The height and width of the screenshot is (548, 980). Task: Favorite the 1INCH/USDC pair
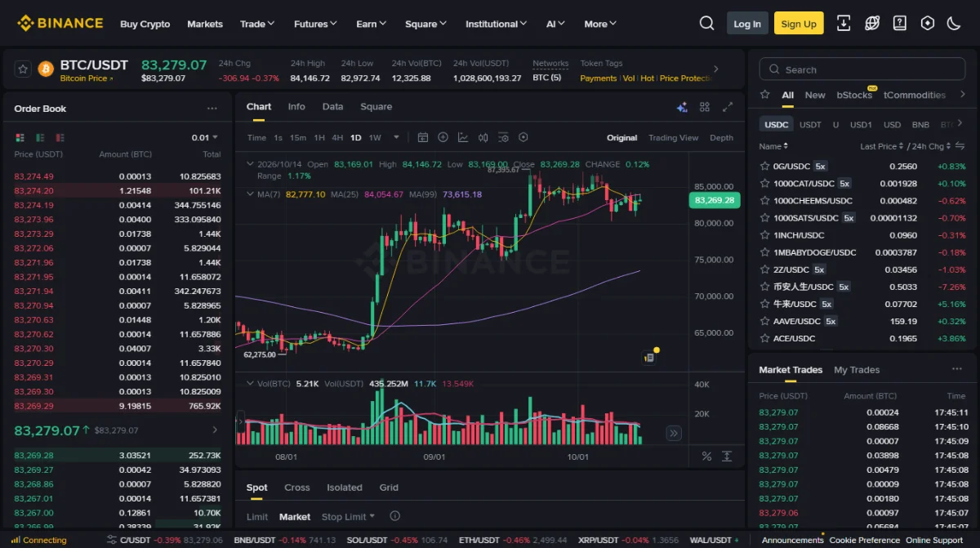tap(764, 235)
